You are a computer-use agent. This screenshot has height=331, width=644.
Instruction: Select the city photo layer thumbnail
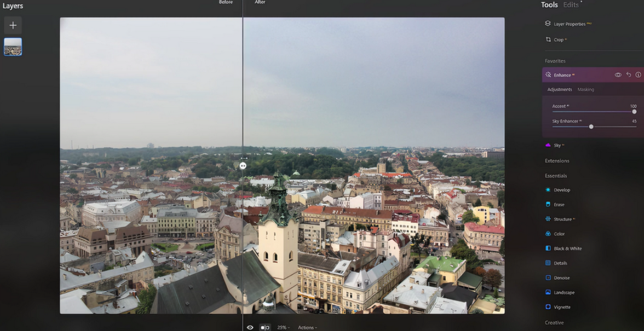click(x=13, y=47)
